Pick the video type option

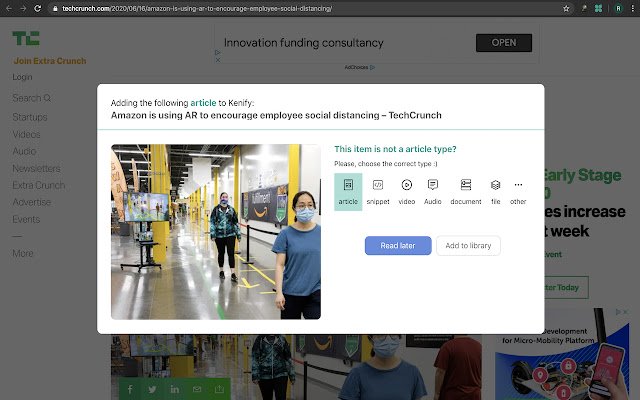click(407, 191)
